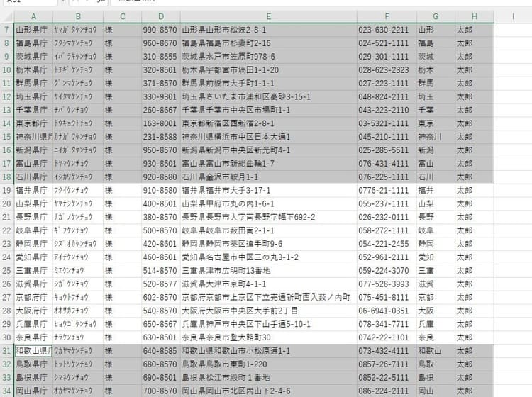Select column G header
This screenshot has height=397, width=532.
[x=436, y=16]
